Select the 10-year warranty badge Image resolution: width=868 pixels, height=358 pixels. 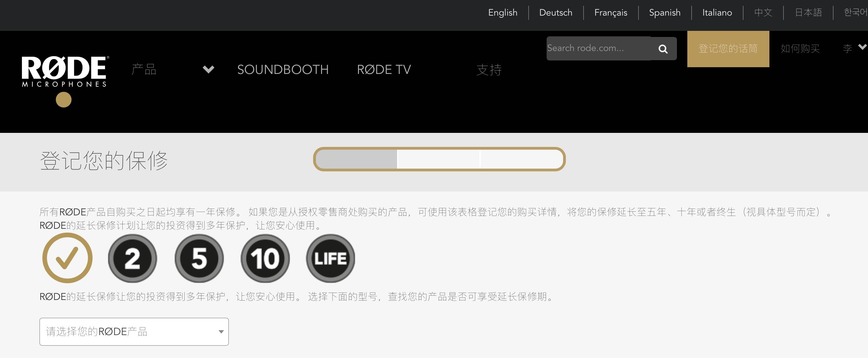point(265,258)
